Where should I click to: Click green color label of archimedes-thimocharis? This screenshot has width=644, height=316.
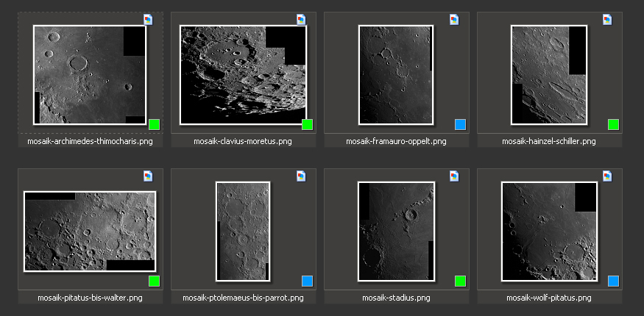click(x=154, y=124)
